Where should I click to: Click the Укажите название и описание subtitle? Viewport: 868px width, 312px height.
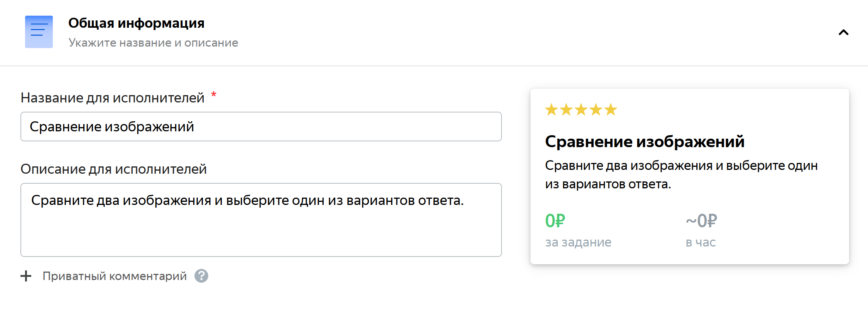pyautogui.click(x=153, y=43)
